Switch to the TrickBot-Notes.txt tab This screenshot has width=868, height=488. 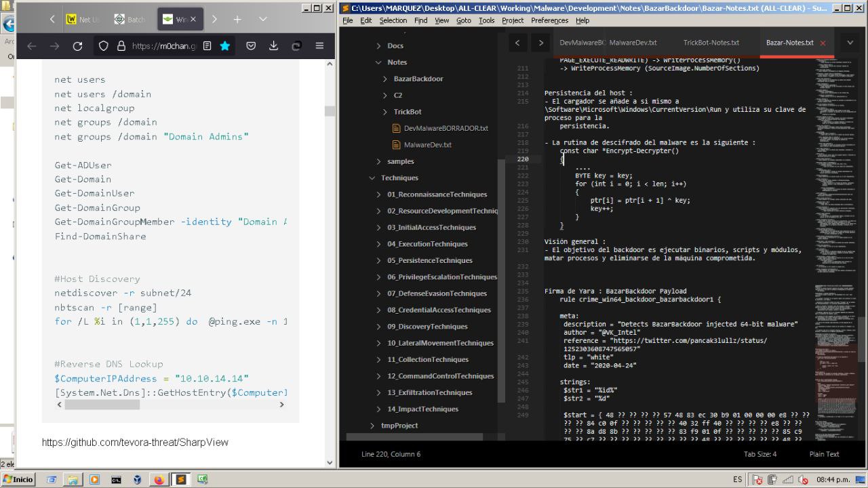coord(711,42)
